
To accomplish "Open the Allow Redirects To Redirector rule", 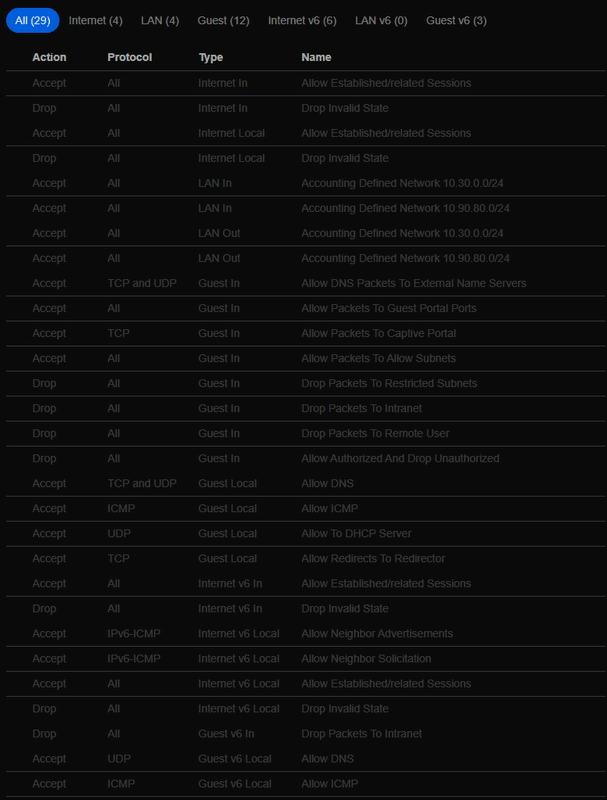I will click(373, 558).
